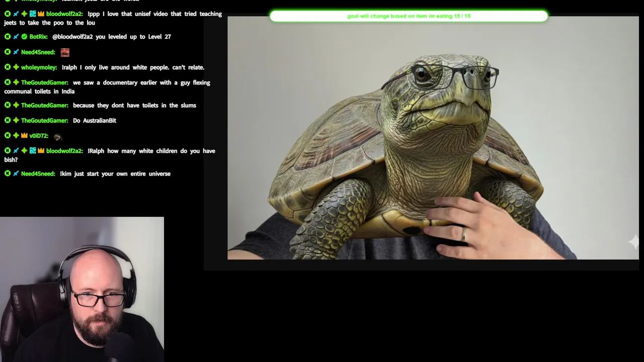Click the verified checkmark badge next to BotRix
This screenshot has width=644, height=362.
(x=24, y=37)
